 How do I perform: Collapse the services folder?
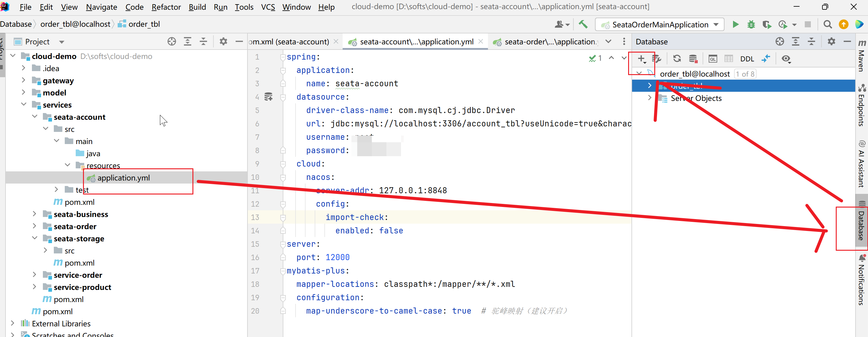(x=23, y=104)
